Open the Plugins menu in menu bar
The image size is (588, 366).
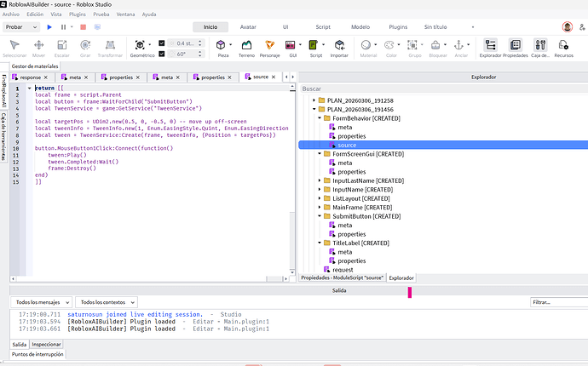(x=78, y=14)
